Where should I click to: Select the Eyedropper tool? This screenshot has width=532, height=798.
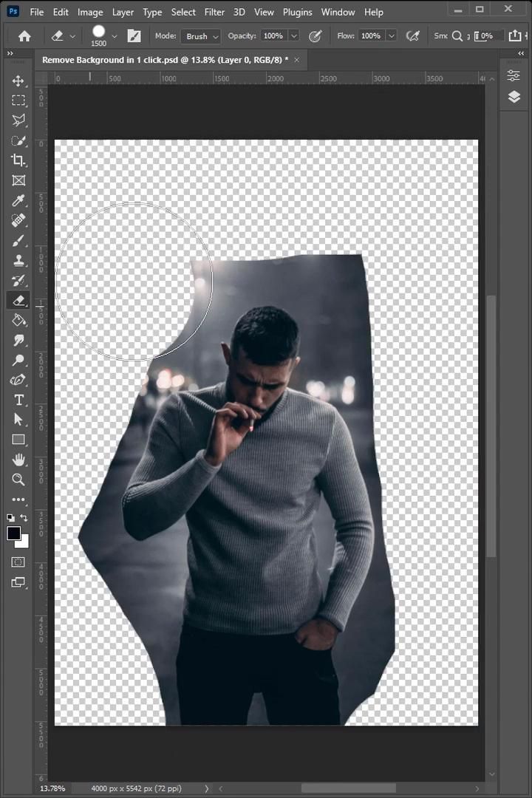[x=18, y=200]
